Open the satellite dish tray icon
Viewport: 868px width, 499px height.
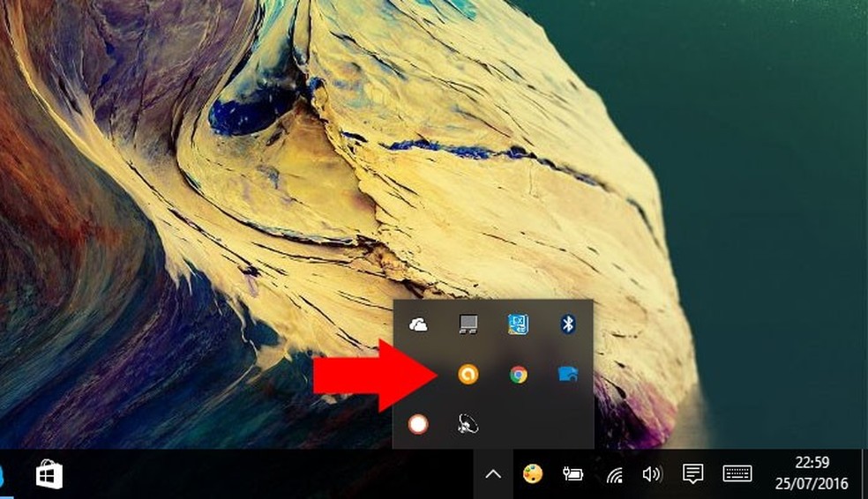point(468,424)
